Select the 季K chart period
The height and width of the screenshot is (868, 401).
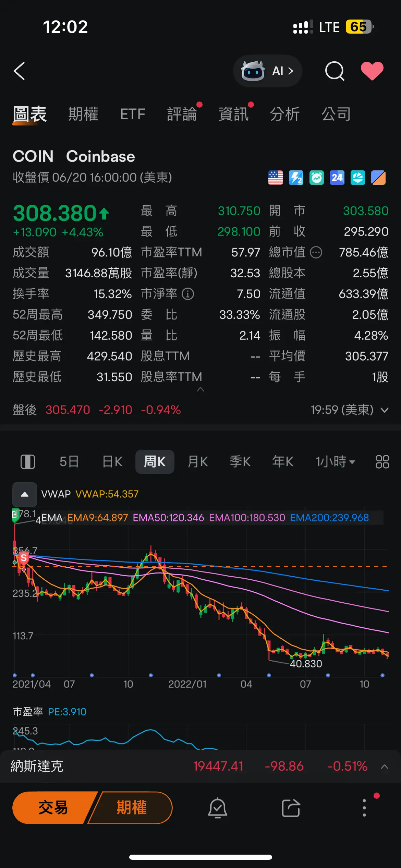[x=240, y=462]
